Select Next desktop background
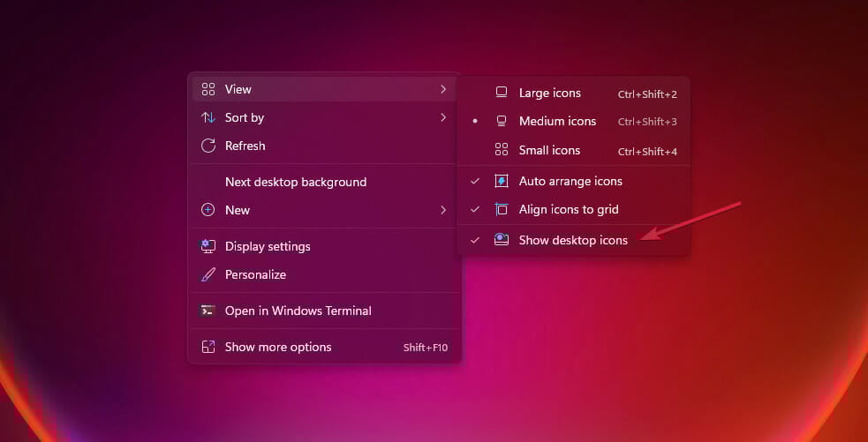Image resolution: width=868 pixels, height=442 pixels. pos(324,182)
